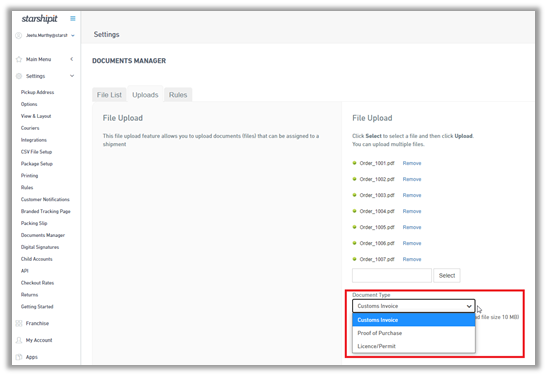Viewport: 547px width, 376px height.
Task: Remove Order_1006.pdf from uploads
Action: click(x=412, y=243)
